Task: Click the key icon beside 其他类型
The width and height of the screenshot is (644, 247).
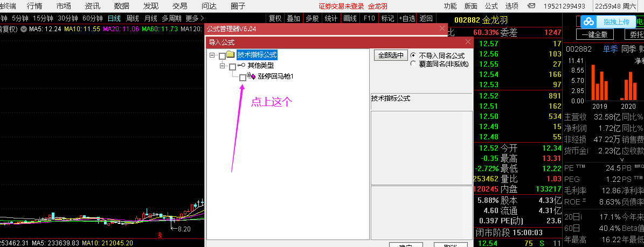Action: coord(241,66)
